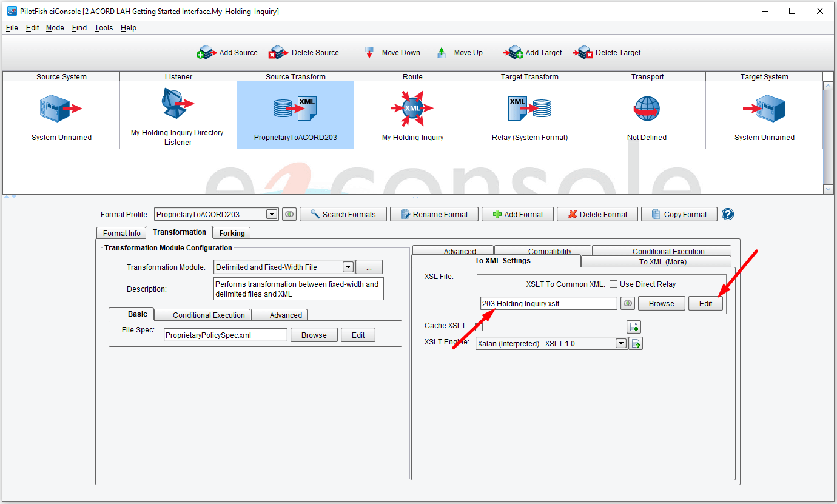Open the Tools menu
This screenshot has height=504, width=837.
point(104,28)
